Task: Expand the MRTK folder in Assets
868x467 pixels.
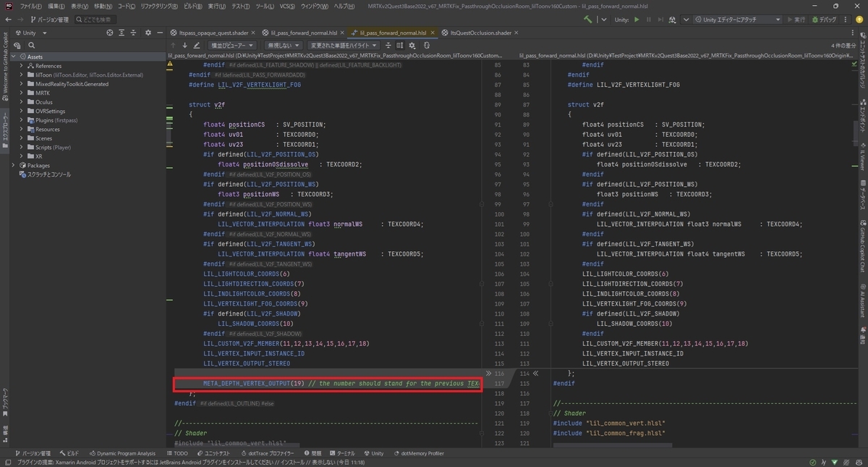Action: 22,93
